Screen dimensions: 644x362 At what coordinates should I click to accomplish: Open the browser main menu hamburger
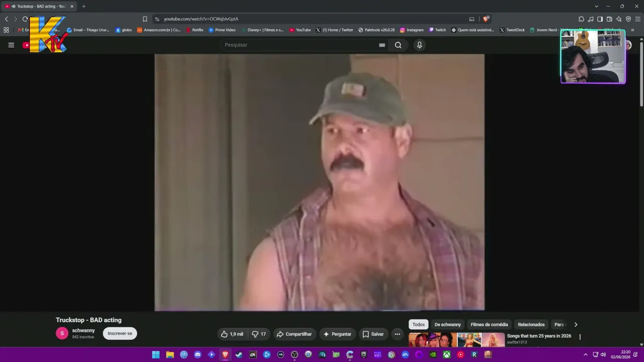(638, 19)
